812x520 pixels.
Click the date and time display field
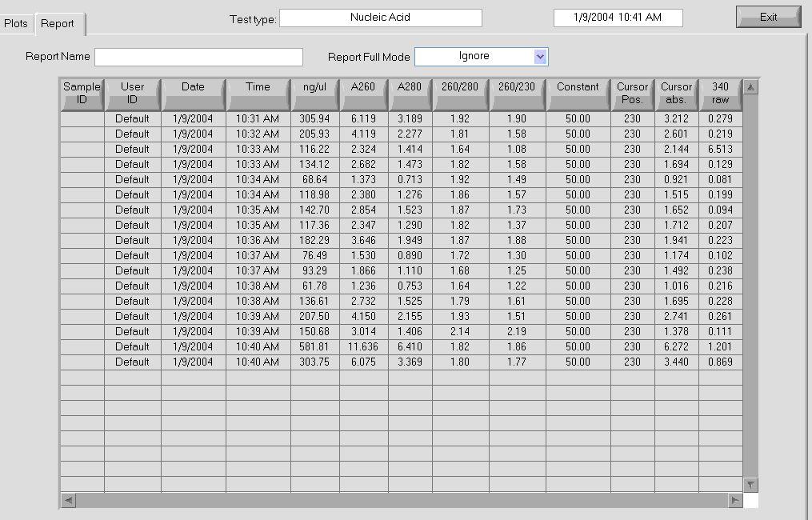point(618,18)
